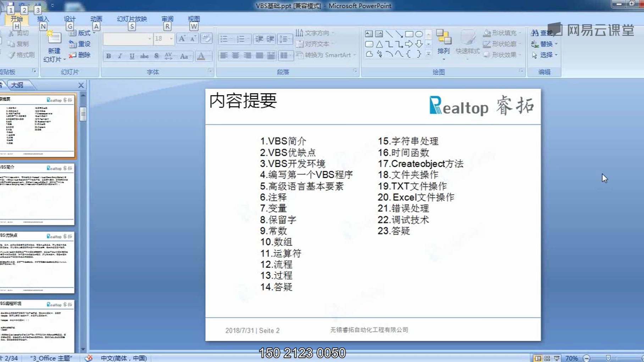Toggle strikethrough abc formatting

coord(144,56)
